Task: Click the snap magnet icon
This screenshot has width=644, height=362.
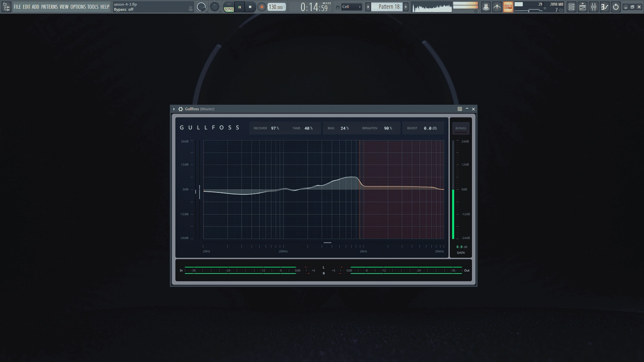Action: 337,7
